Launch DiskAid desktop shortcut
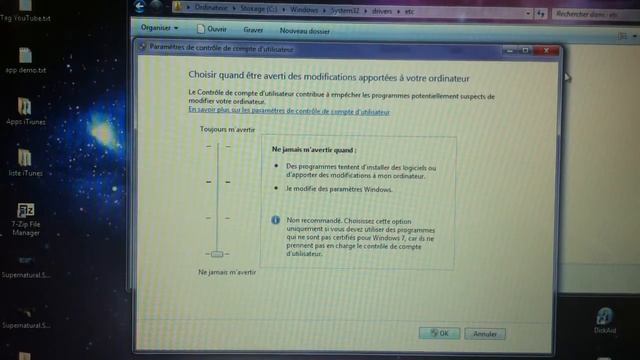Image resolution: width=640 pixels, height=360 pixels. pyautogui.click(x=605, y=321)
